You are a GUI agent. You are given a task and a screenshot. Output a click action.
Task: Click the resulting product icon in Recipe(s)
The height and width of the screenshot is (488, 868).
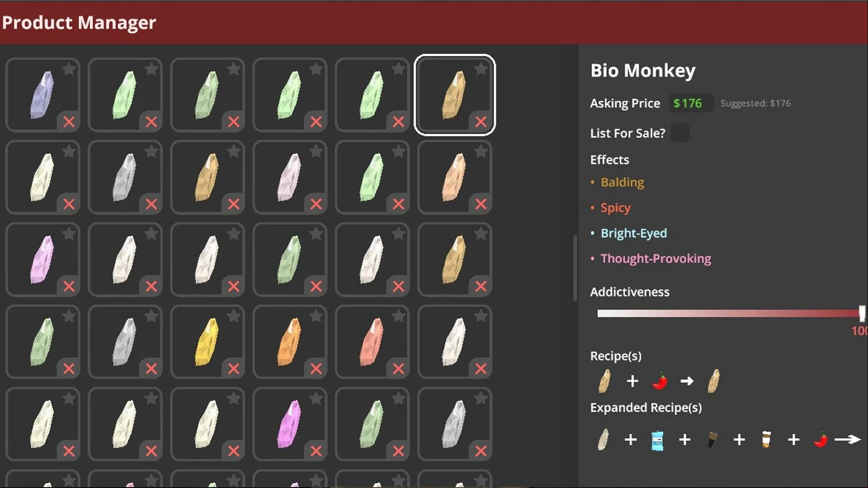click(x=713, y=381)
